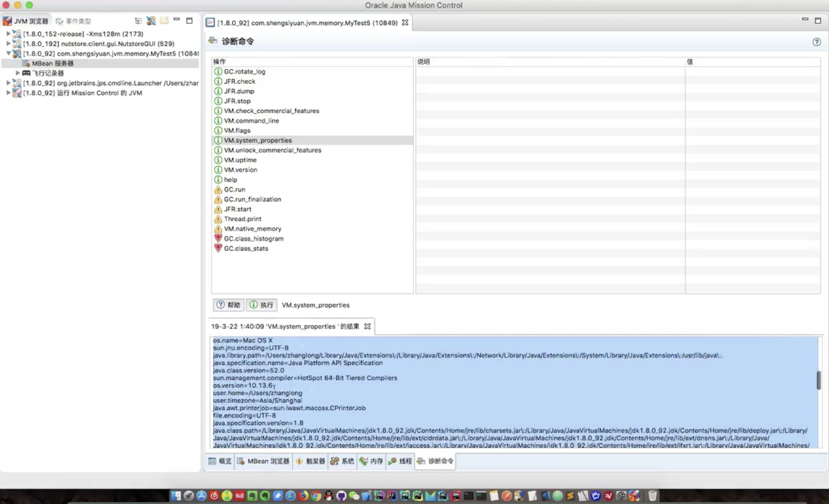The image size is (829, 504).
Task: Click the user.timezone=Asia/Shanghai output line
Action: pos(258,400)
